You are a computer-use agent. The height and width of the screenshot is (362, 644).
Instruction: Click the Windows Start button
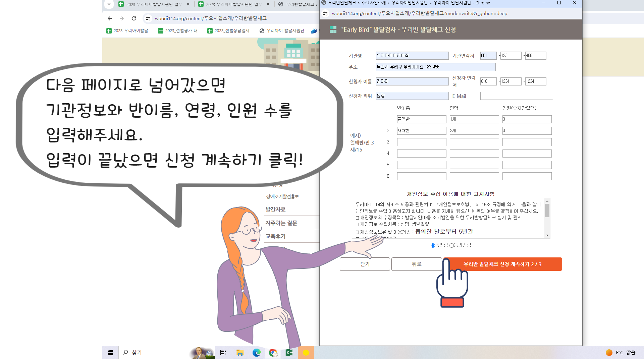[x=110, y=353]
